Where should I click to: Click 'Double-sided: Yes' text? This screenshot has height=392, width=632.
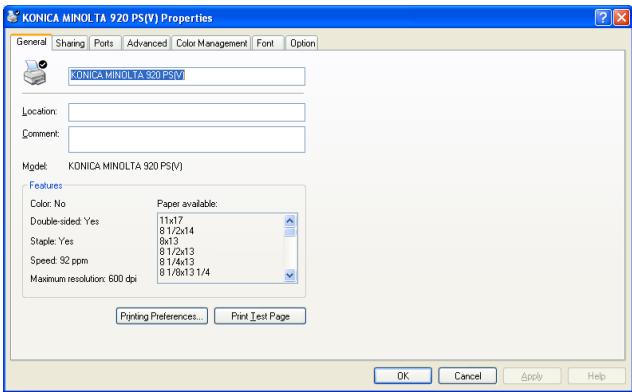(x=64, y=221)
